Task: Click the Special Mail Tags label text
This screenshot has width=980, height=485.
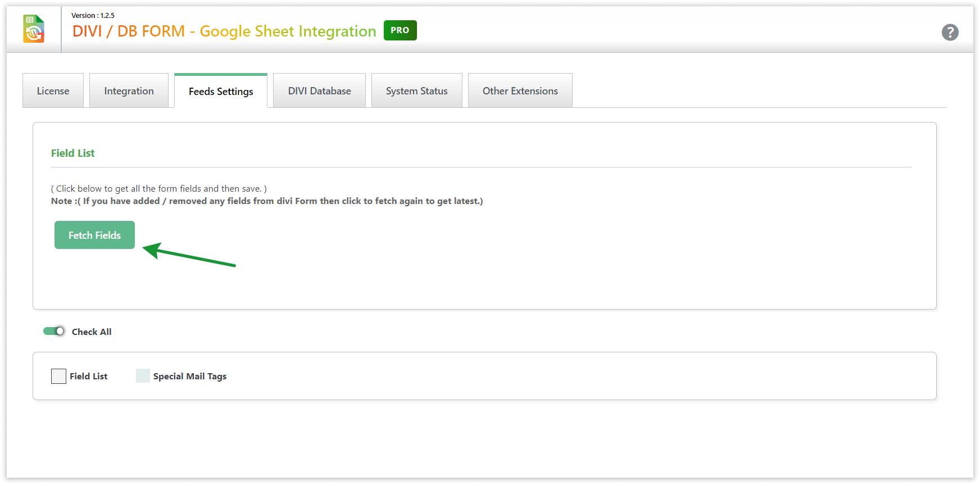Action: click(x=189, y=377)
